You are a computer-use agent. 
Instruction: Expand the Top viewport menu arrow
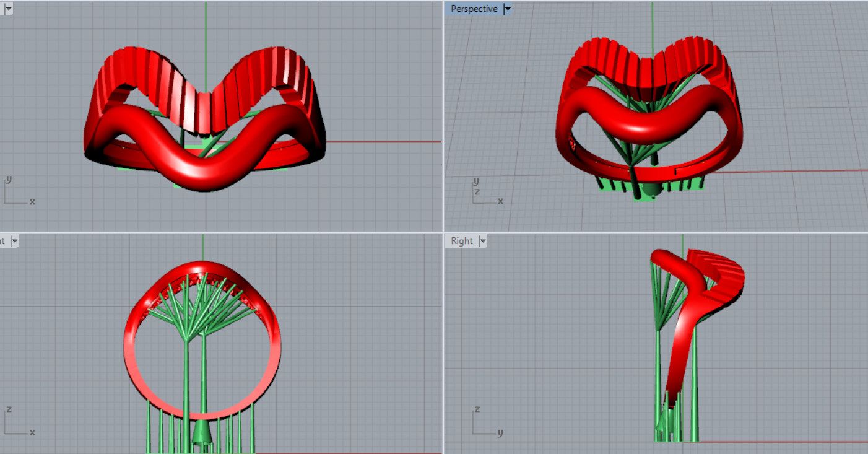(x=8, y=9)
